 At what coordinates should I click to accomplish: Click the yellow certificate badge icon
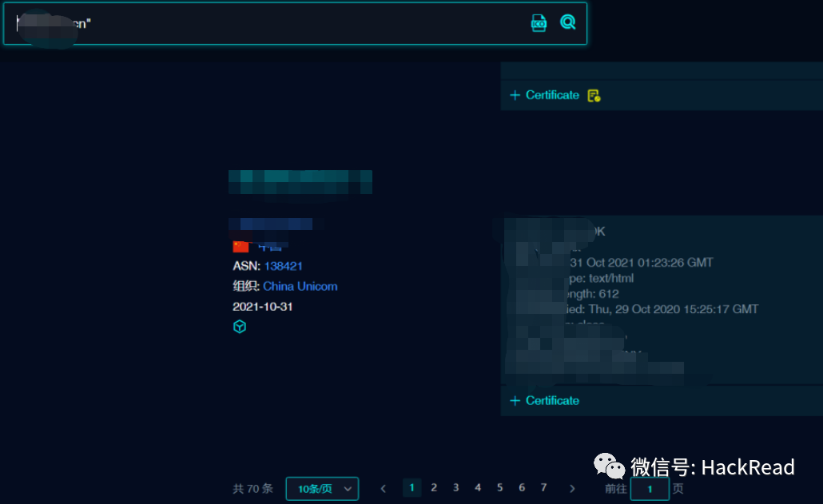(x=594, y=96)
